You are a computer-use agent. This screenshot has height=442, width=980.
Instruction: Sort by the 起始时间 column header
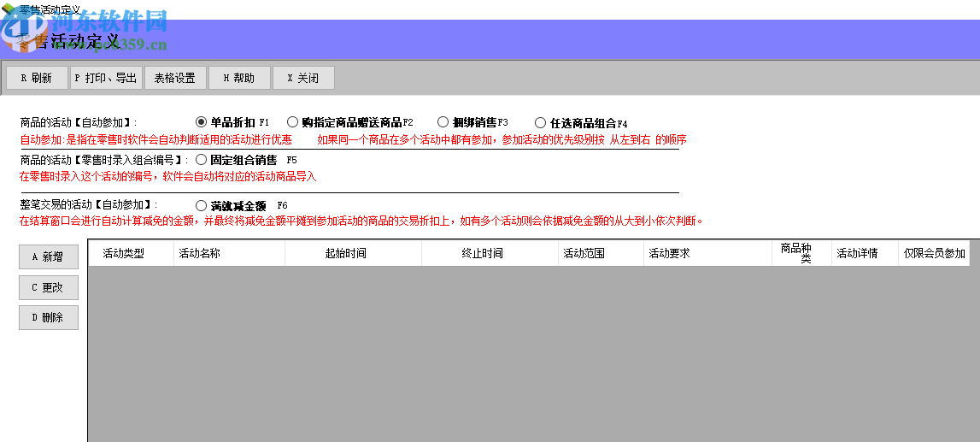click(x=353, y=253)
